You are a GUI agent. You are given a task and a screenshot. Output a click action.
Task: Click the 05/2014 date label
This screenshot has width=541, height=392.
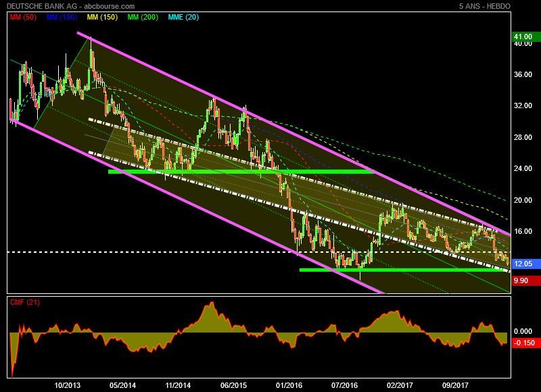123,385
